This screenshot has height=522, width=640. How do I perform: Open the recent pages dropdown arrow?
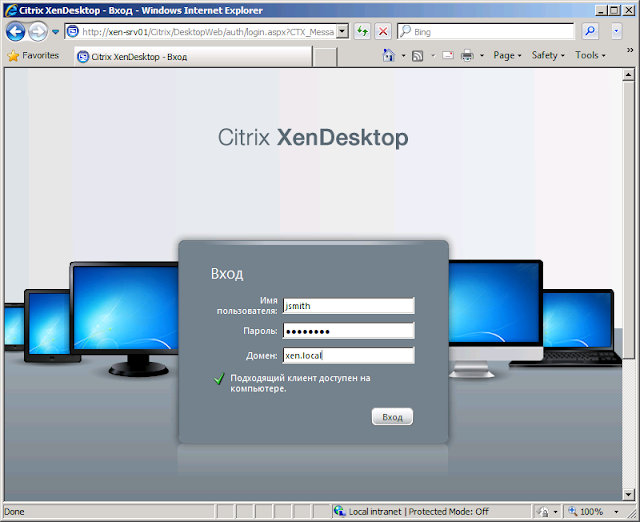56,31
